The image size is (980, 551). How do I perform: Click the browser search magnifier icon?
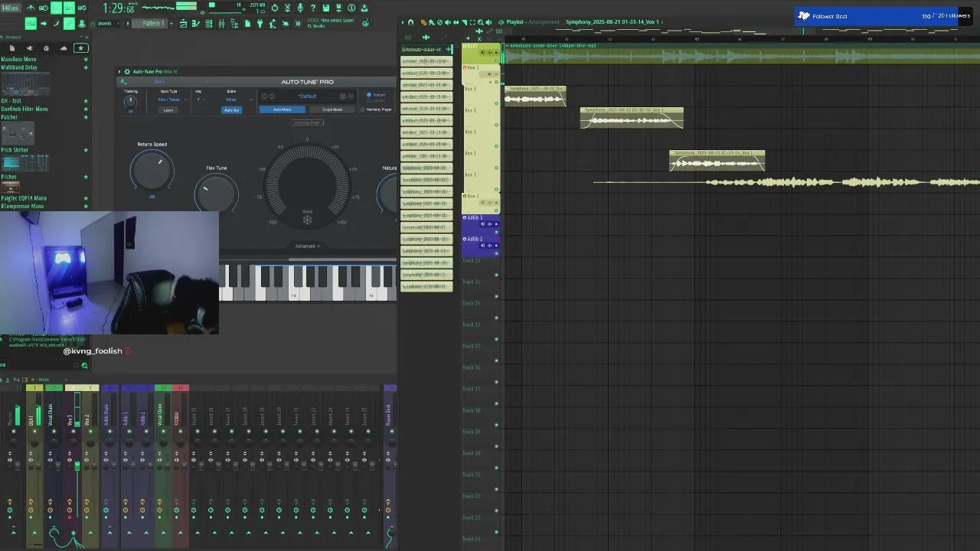coord(84,365)
